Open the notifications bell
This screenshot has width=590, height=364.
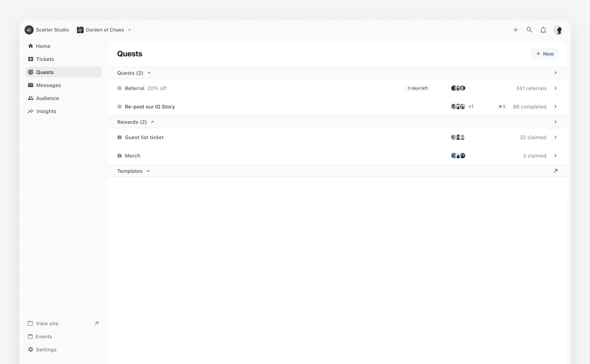click(x=543, y=30)
